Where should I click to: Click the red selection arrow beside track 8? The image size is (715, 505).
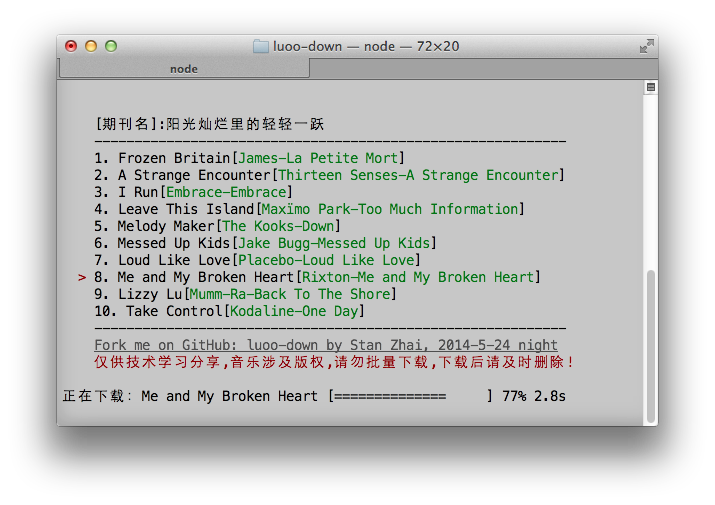[82, 277]
